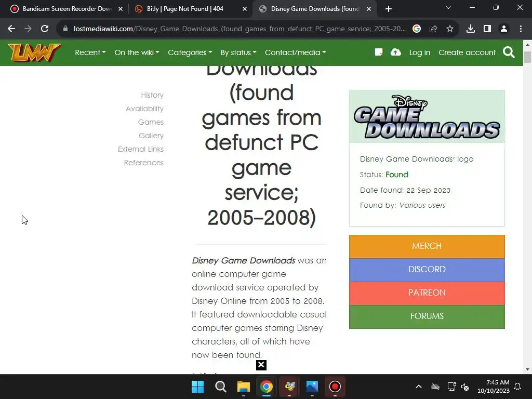Open the Chrome three-dot menu

[x=521, y=29]
